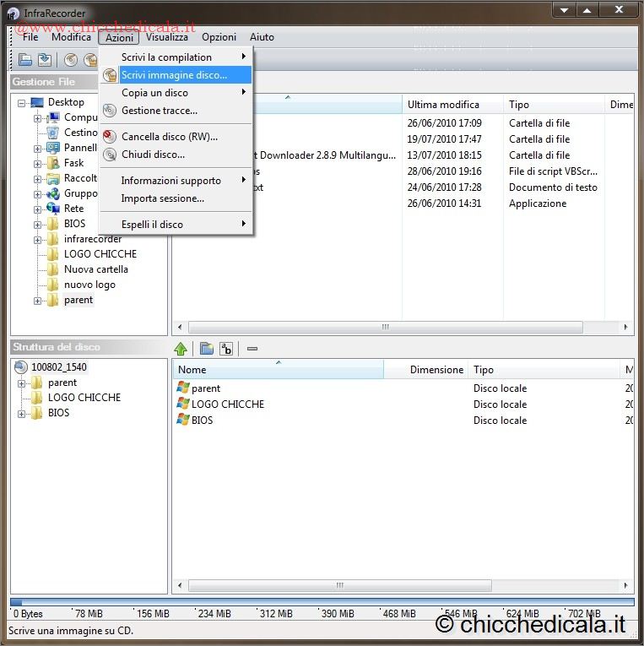Click the Dimensione column header in disc list

[x=436, y=370]
